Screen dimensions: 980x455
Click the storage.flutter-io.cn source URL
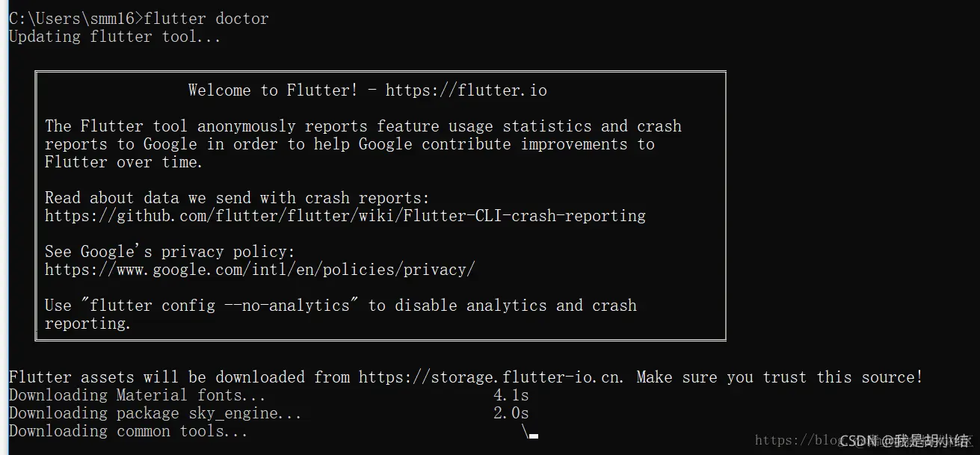coord(491,377)
